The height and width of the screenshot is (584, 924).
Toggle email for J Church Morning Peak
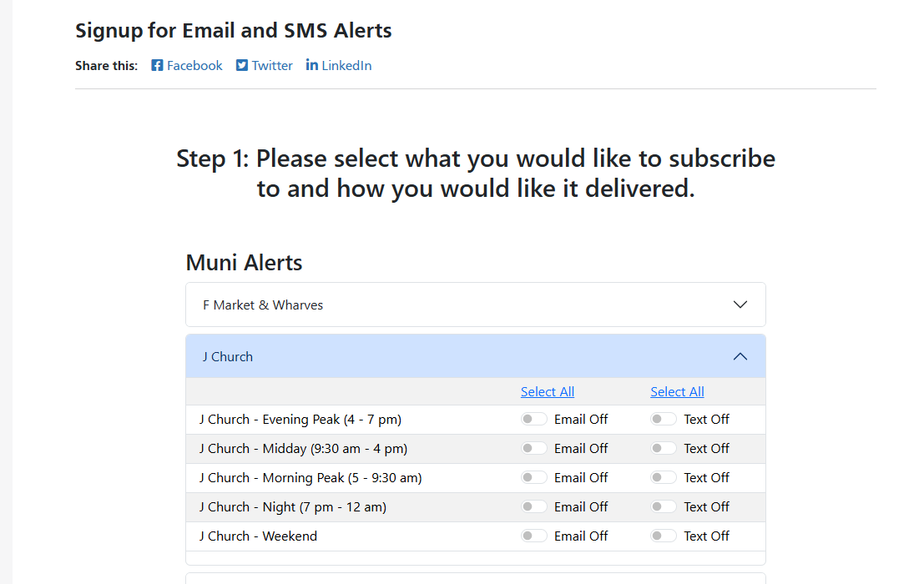[534, 477]
